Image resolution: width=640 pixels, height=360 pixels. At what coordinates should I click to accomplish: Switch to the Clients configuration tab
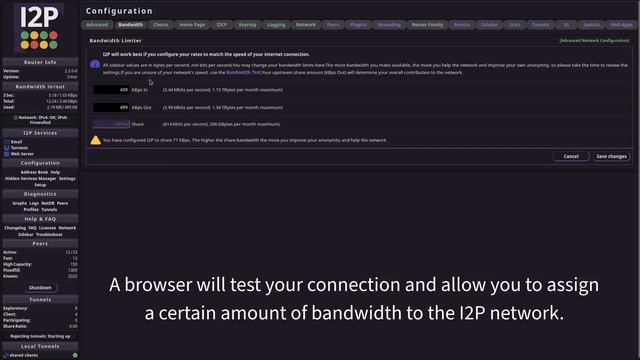click(x=160, y=25)
